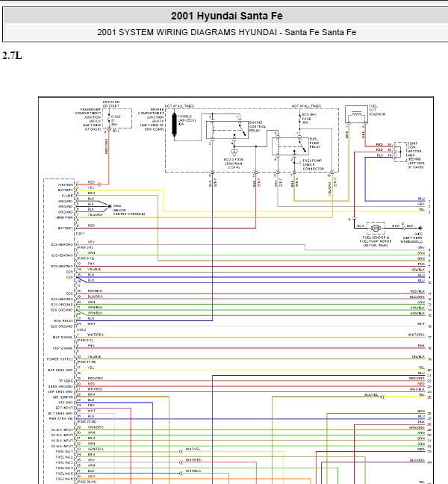Click the Left Rear Wheelwell label
The image size is (448, 484).
pos(411,240)
